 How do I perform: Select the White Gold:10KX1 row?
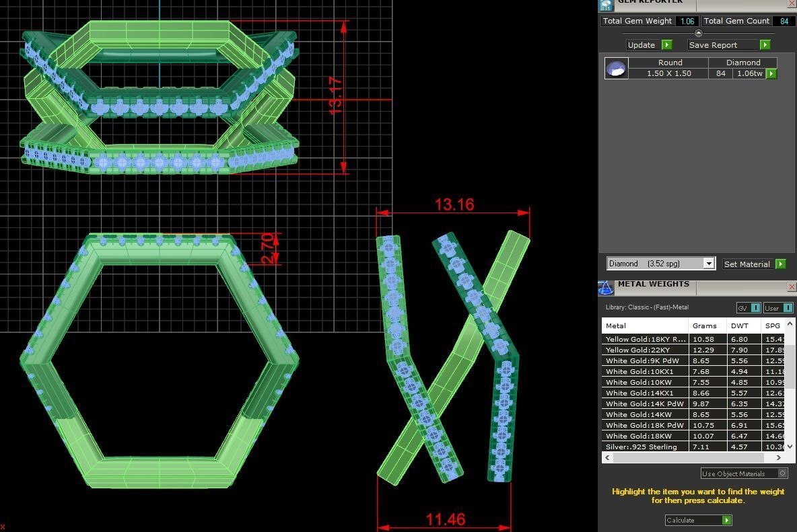click(693, 371)
